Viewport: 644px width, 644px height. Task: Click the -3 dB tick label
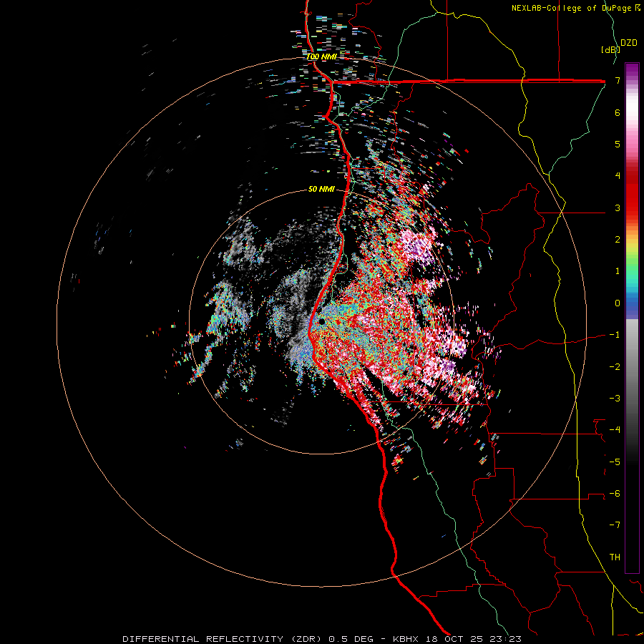[615, 399]
